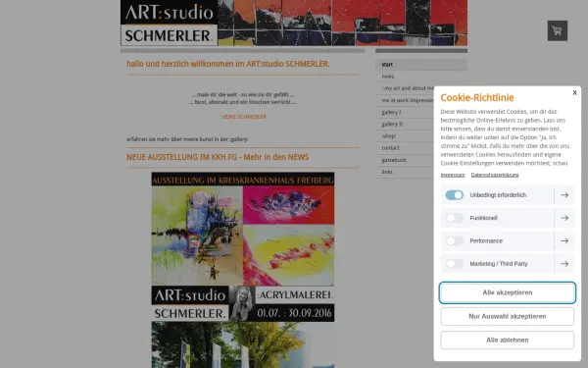The width and height of the screenshot is (588, 368).
Task: Open the links menu item
Action: pos(405,172)
